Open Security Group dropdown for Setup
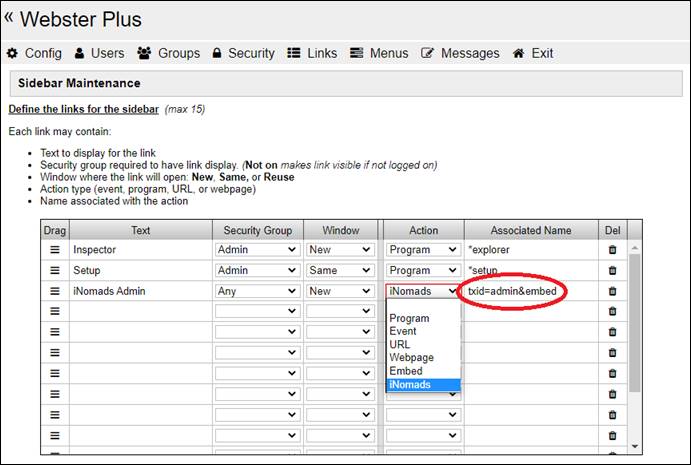 point(257,270)
